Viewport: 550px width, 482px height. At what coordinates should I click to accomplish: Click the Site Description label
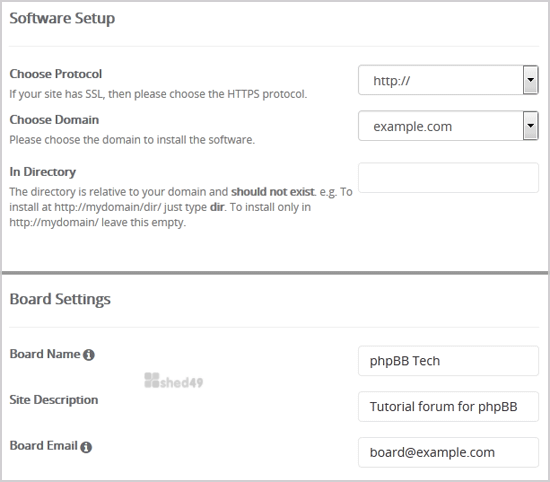[x=54, y=400]
